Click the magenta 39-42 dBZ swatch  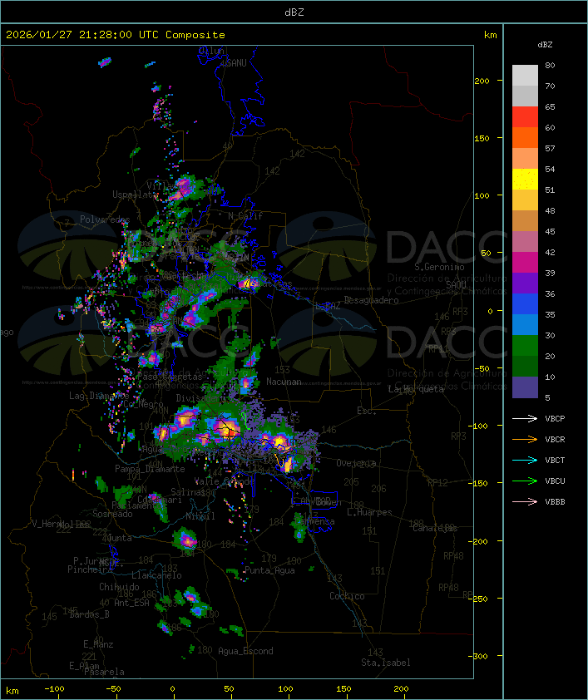point(525,263)
